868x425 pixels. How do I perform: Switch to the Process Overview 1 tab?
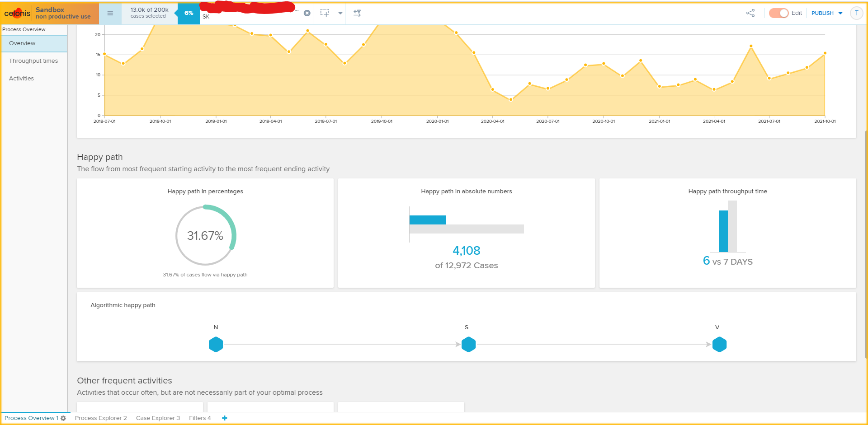[31, 418]
